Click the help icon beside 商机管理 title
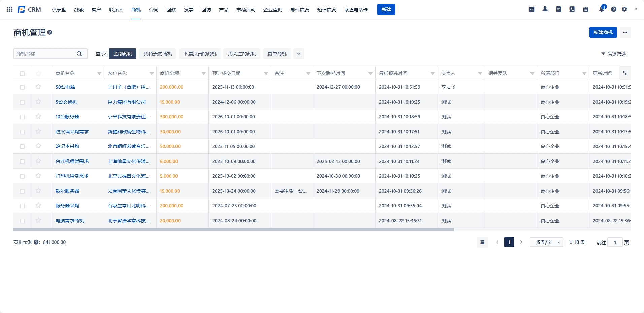 pyautogui.click(x=50, y=32)
